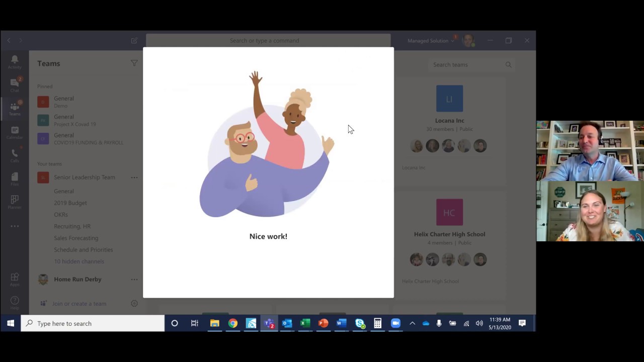Go back with the navigation arrow
This screenshot has width=644, height=362.
(x=9, y=40)
